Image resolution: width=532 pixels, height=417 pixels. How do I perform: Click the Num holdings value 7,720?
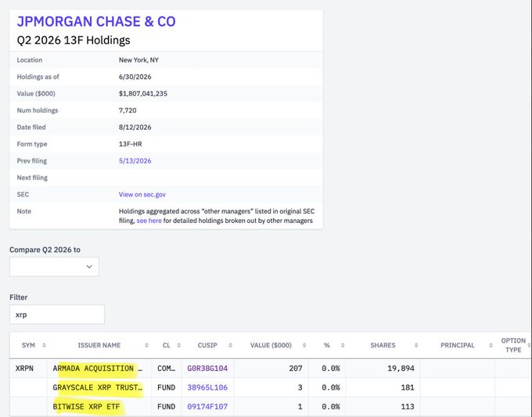128,110
